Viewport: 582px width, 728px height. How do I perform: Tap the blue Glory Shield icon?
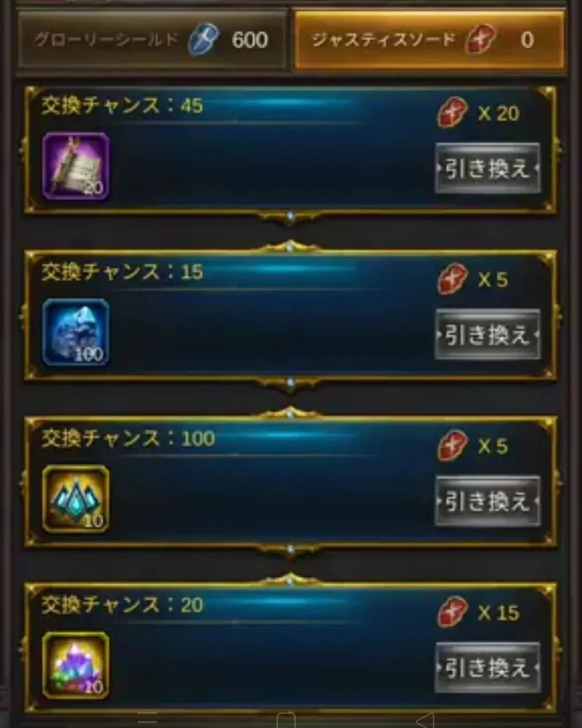(204, 40)
